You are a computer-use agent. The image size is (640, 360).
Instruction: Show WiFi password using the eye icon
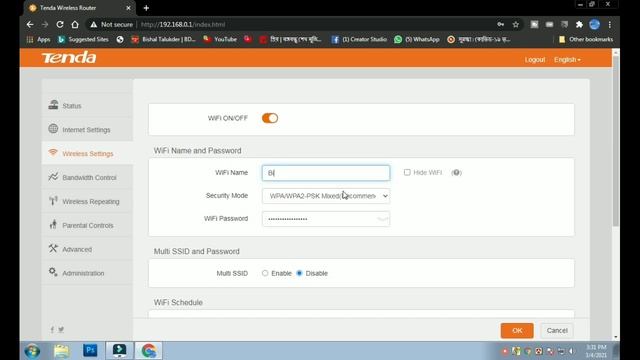pyautogui.click(x=382, y=219)
